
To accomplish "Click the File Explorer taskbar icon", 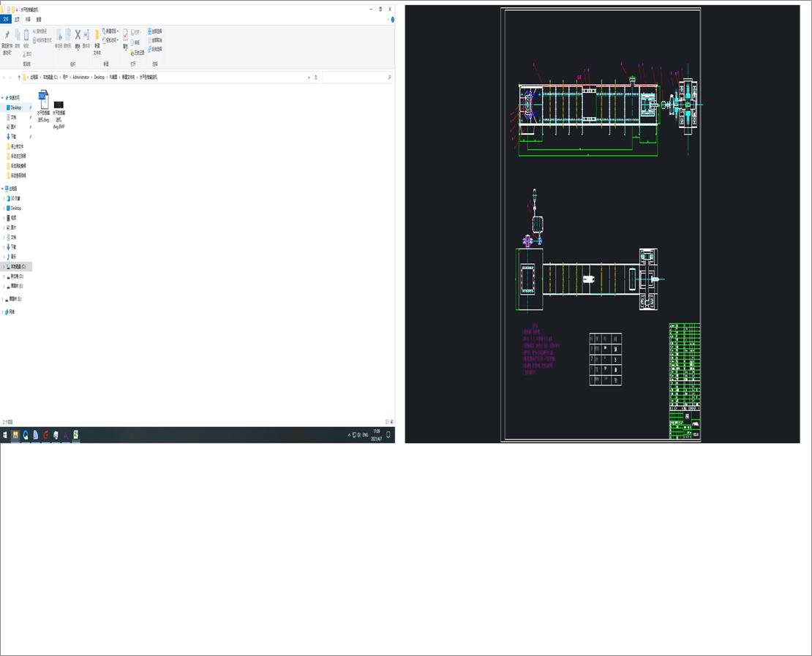I will [x=15, y=435].
